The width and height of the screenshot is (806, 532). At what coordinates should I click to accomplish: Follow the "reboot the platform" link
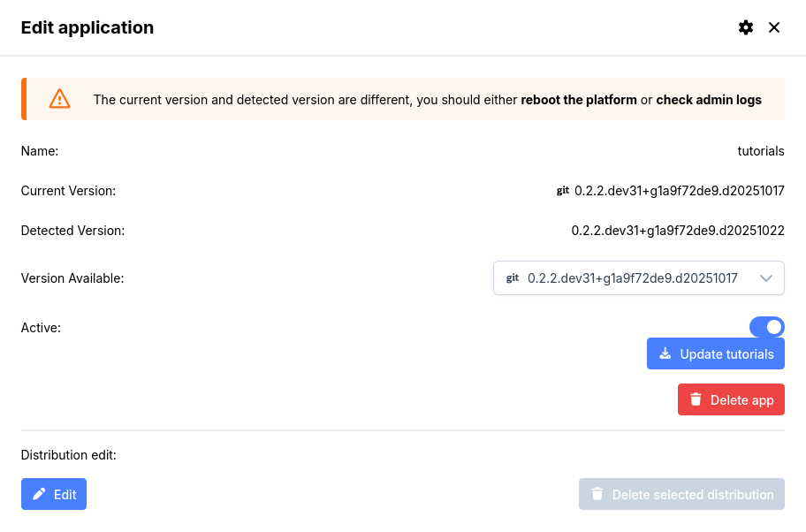pos(579,100)
